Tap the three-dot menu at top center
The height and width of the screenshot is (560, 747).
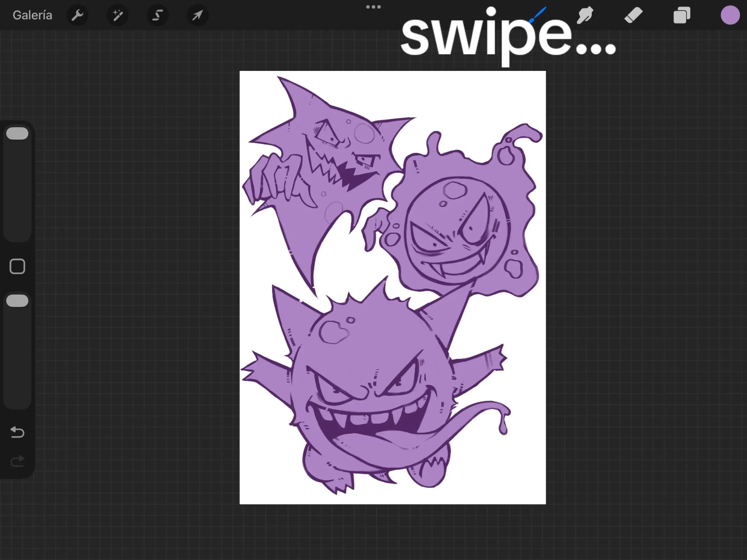pos(373,7)
